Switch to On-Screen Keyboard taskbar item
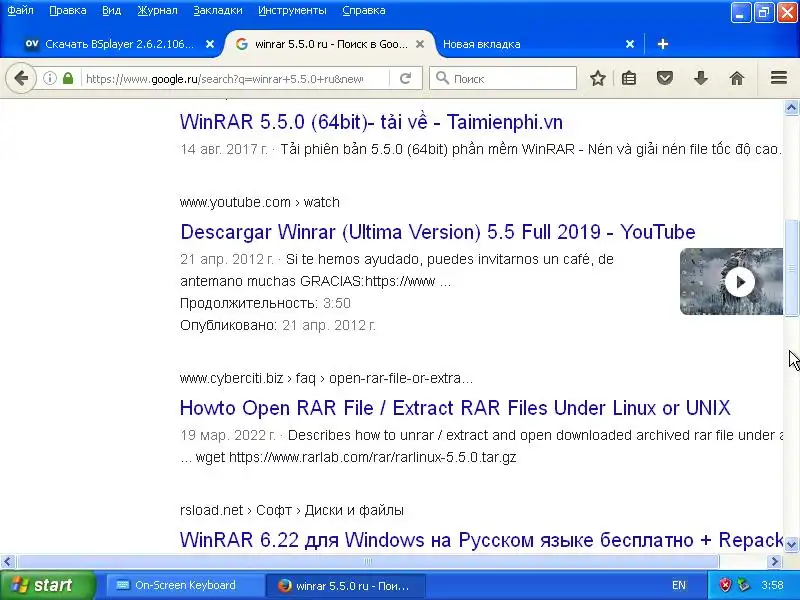This screenshot has height=600, width=800. 184,585
